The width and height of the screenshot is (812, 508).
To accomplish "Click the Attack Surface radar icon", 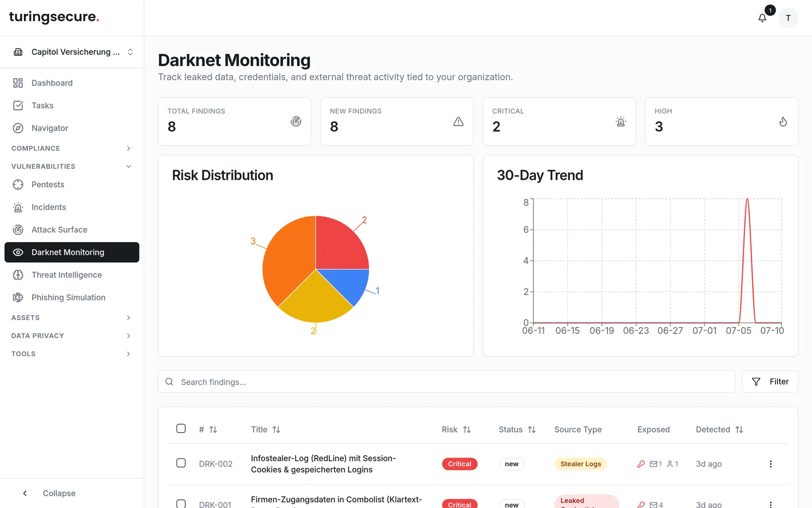I will point(18,230).
